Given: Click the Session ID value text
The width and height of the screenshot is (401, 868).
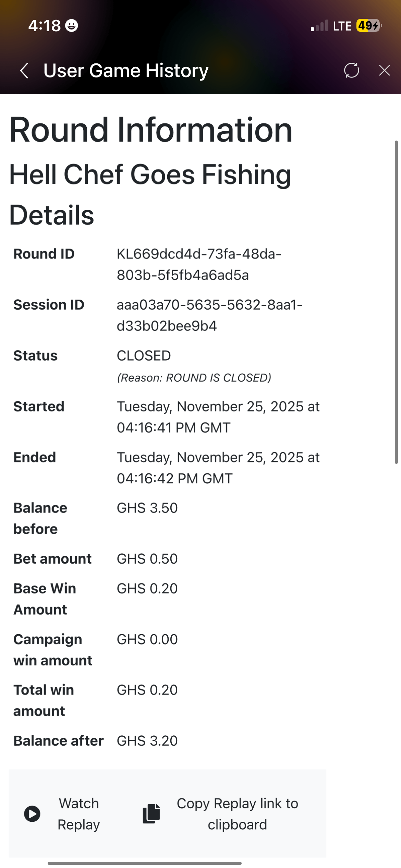Looking at the screenshot, I should tap(209, 315).
